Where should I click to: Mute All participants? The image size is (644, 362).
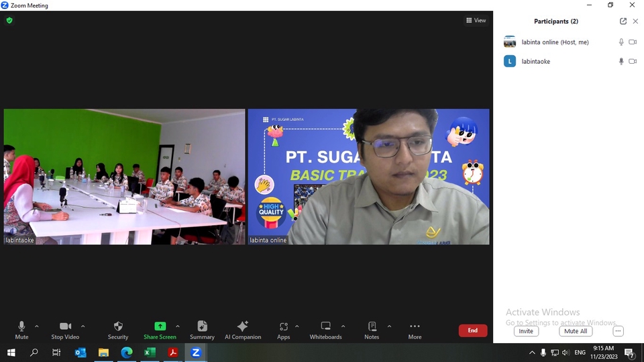pos(576,331)
